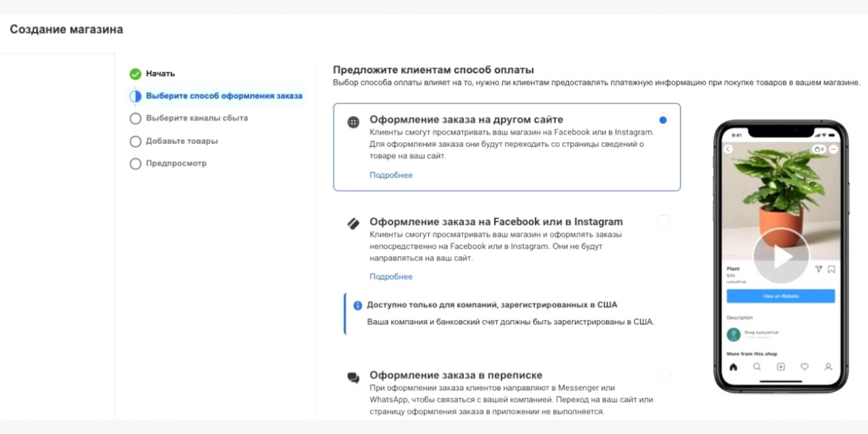Select the checkout in messaging radio
Viewport: 868px width, 434px height.
point(663,375)
